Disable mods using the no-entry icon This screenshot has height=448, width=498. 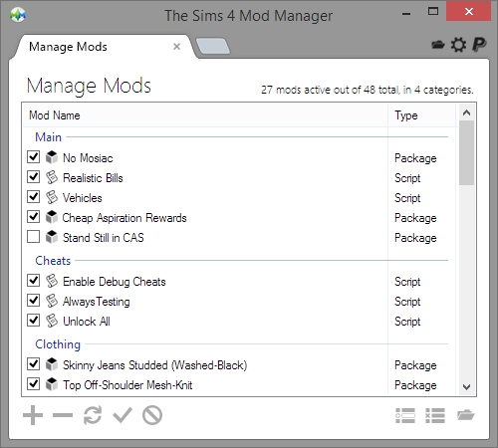click(152, 415)
